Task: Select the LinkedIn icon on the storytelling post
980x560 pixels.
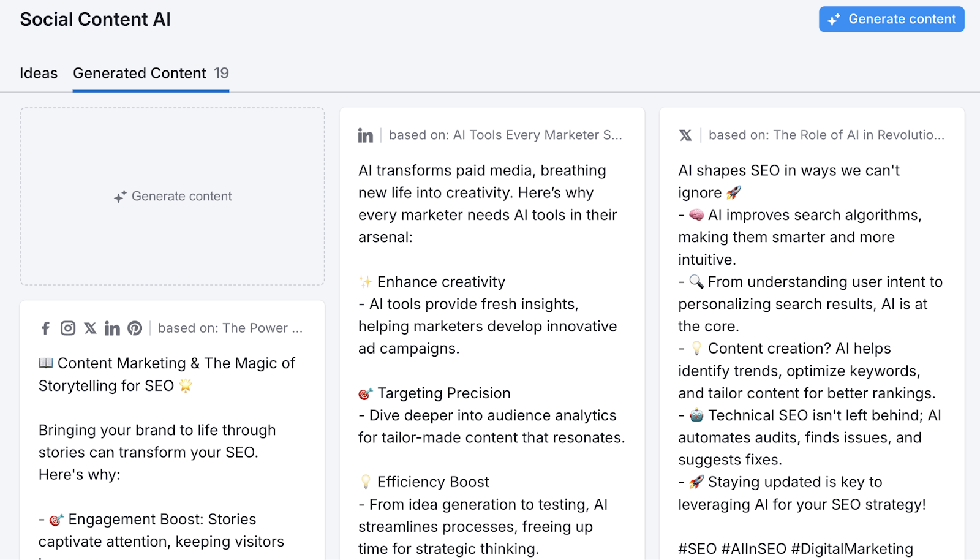Action: tap(112, 328)
